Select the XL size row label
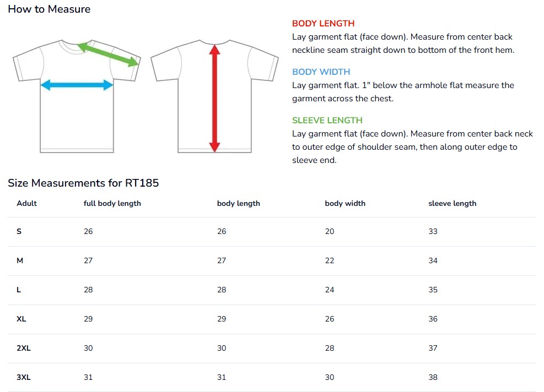544x392 pixels. tap(21, 319)
